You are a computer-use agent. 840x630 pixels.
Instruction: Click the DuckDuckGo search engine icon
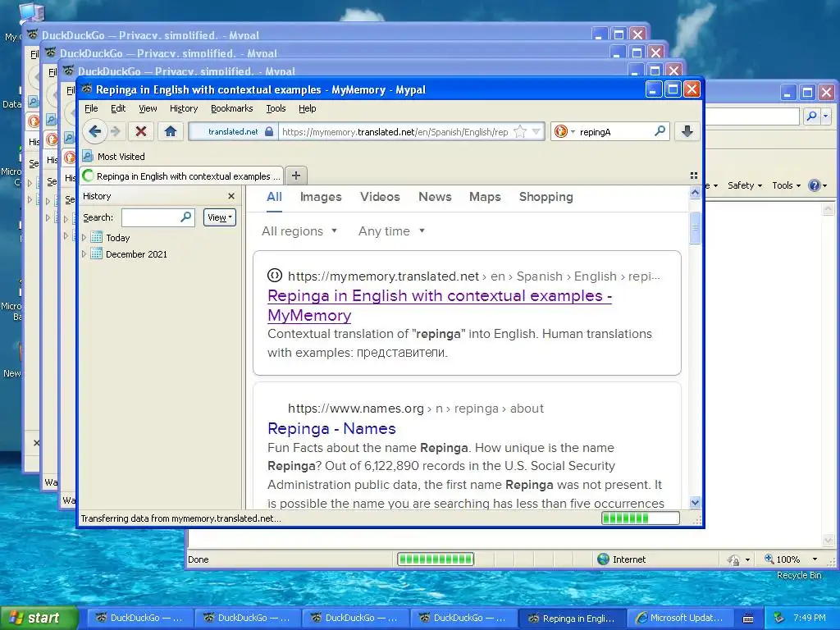pos(561,131)
